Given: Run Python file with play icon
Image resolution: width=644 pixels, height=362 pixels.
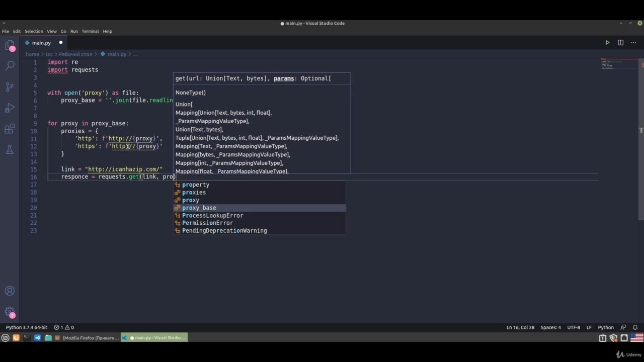Looking at the screenshot, I should [607, 43].
